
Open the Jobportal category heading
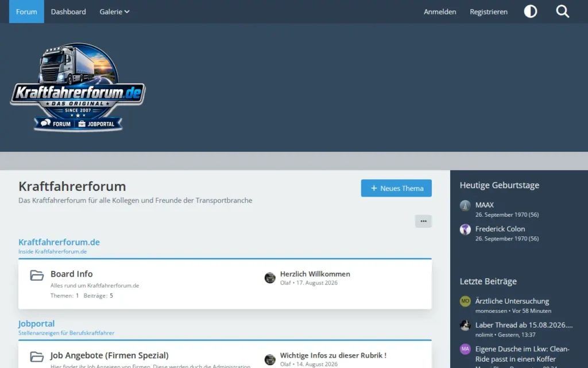(x=37, y=324)
